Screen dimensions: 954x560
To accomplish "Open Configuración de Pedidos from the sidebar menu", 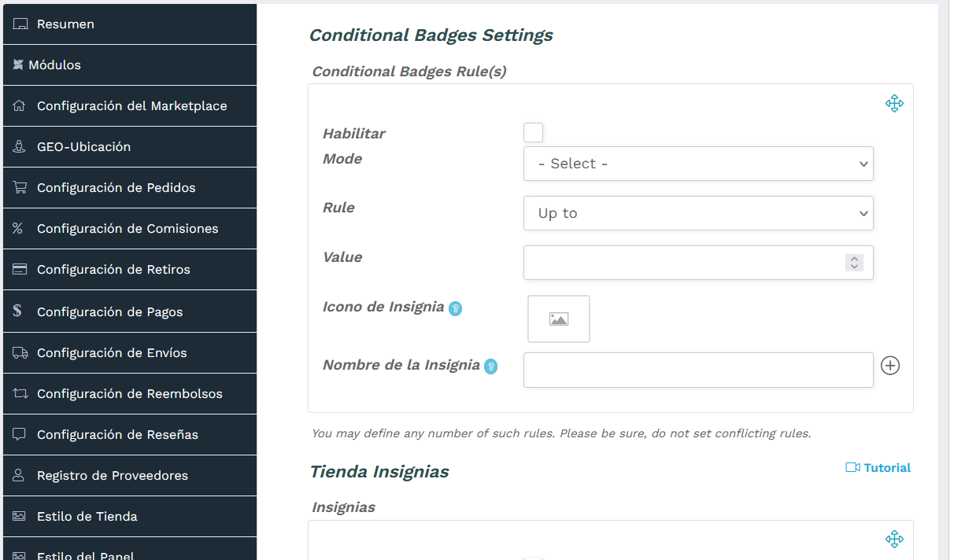I will pos(118,187).
